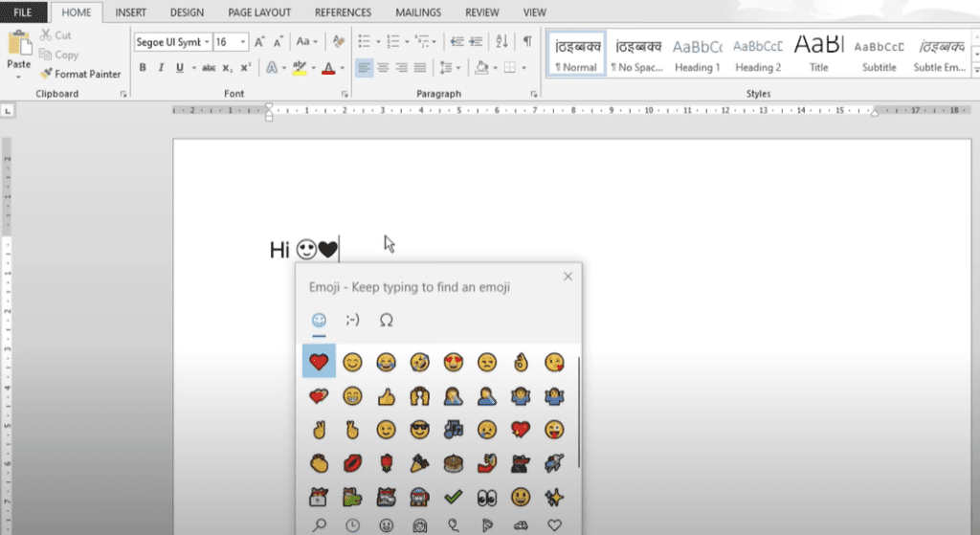Select the green check mark emoji
The height and width of the screenshot is (535, 980).
click(x=454, y=497)
